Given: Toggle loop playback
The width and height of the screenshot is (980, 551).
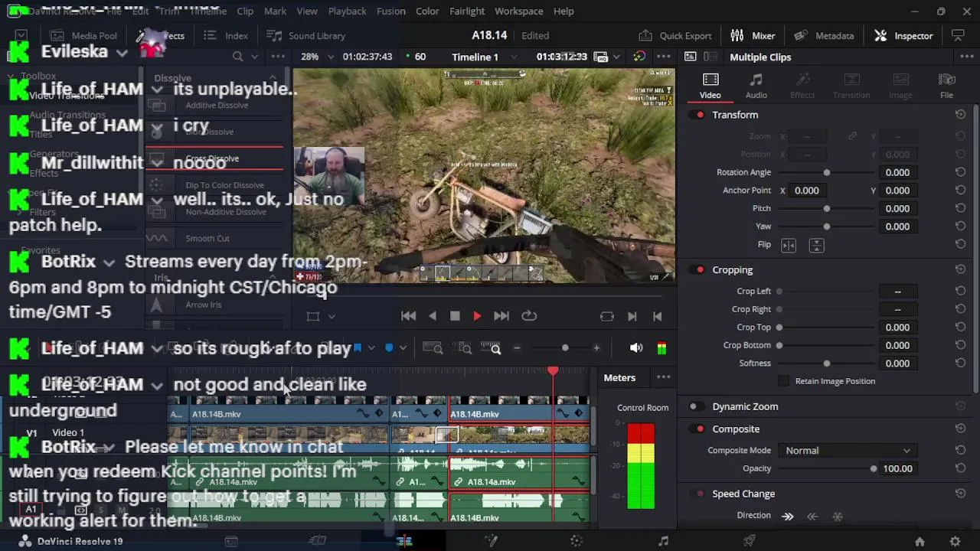Looking at the screenshot, I should 529,316.
